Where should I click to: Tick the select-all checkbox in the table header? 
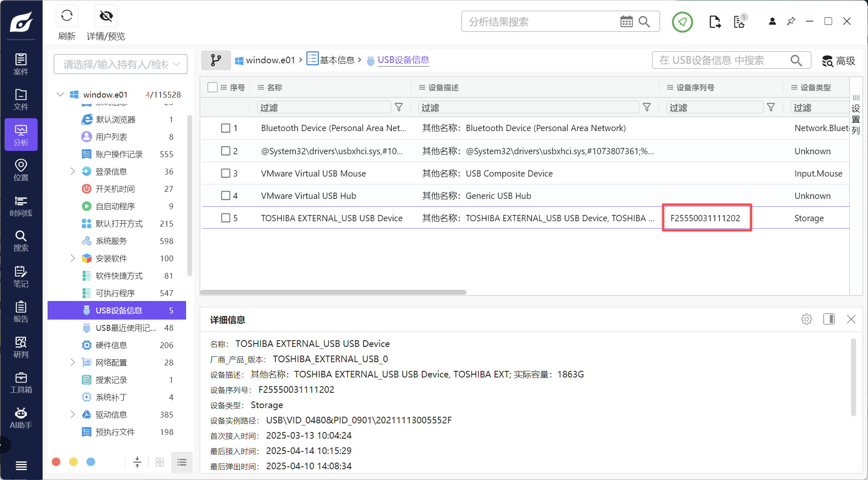pos(213,87)
